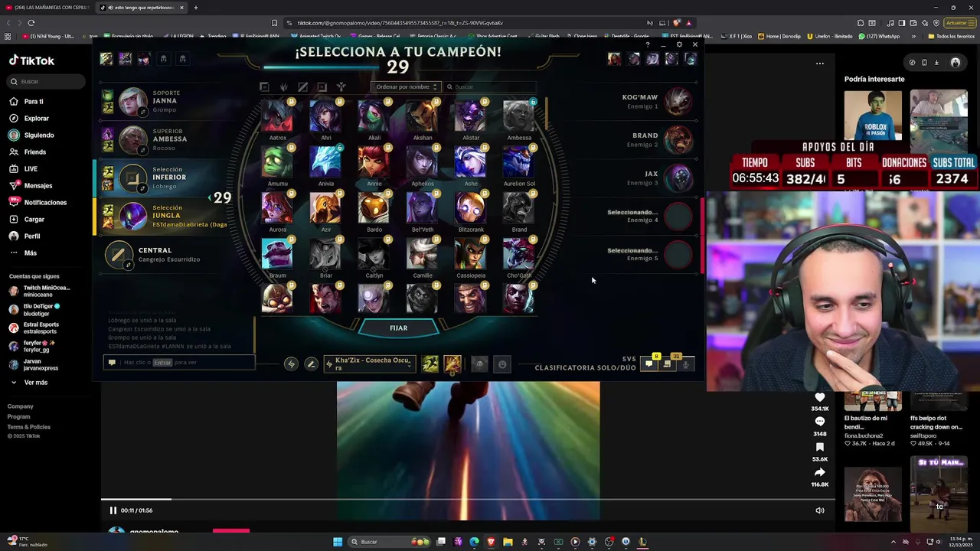Seek along the video progress bar
Viewport: 980px width, 551px height.
pyautogui.click(x=469, y=500)
